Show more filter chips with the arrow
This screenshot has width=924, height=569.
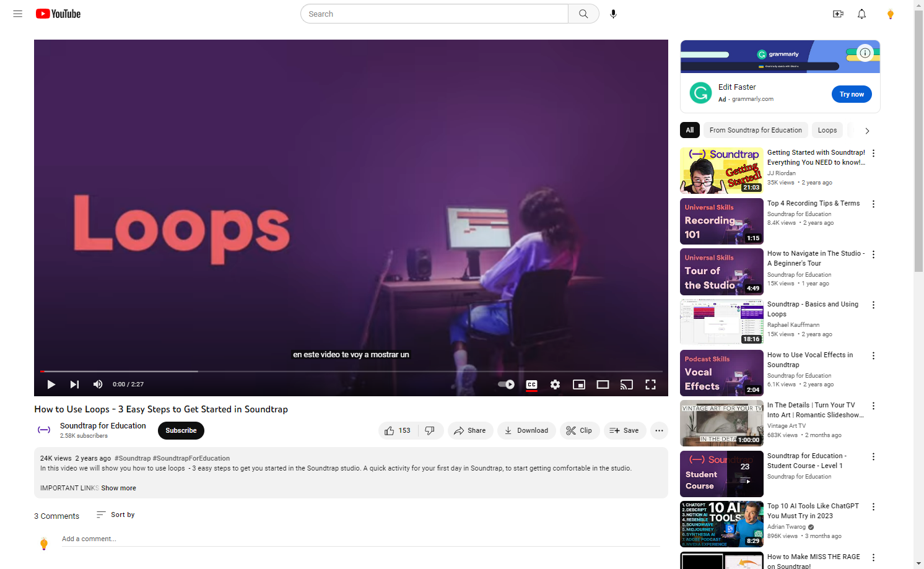(x=867, y=131)
